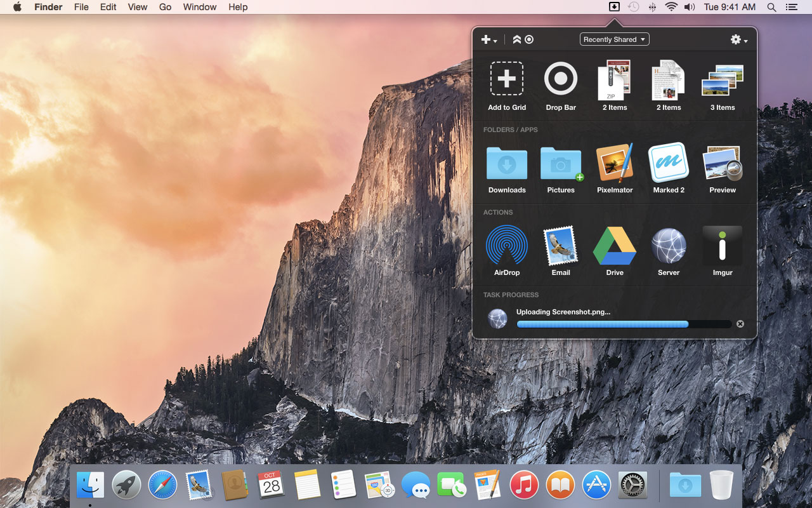Select the Google Drive action
The width and height of the screenshot is (812, 508).
tap(615, 251)
